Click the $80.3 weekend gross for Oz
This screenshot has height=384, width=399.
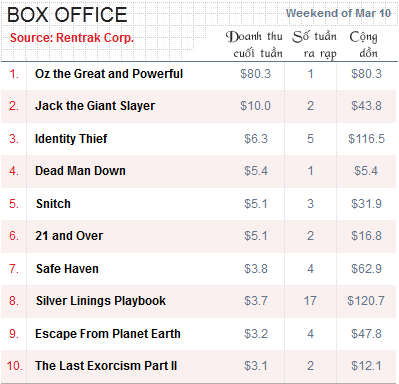(x=255, y=74)
